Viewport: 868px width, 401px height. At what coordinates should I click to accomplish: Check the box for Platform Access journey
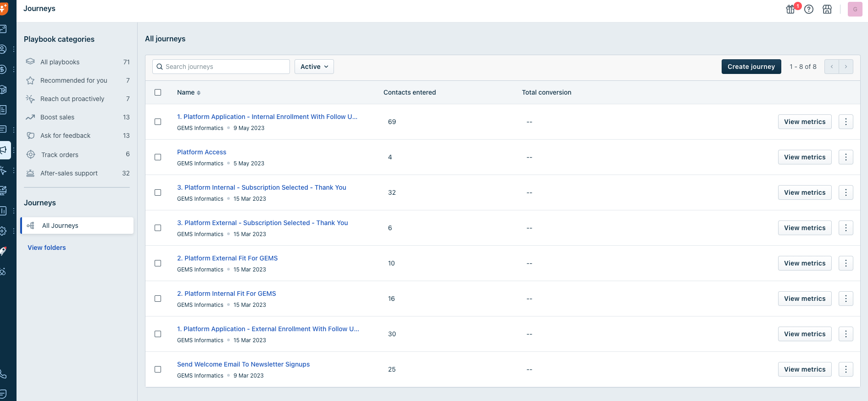tap(158, 157)
